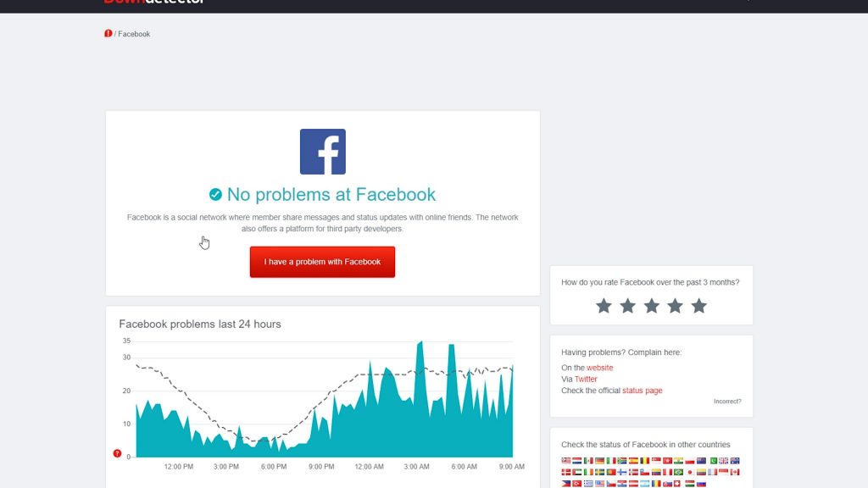Click the '6:00 AM' chart axis label
The image size is (868, 488).
tap(464, 467)
